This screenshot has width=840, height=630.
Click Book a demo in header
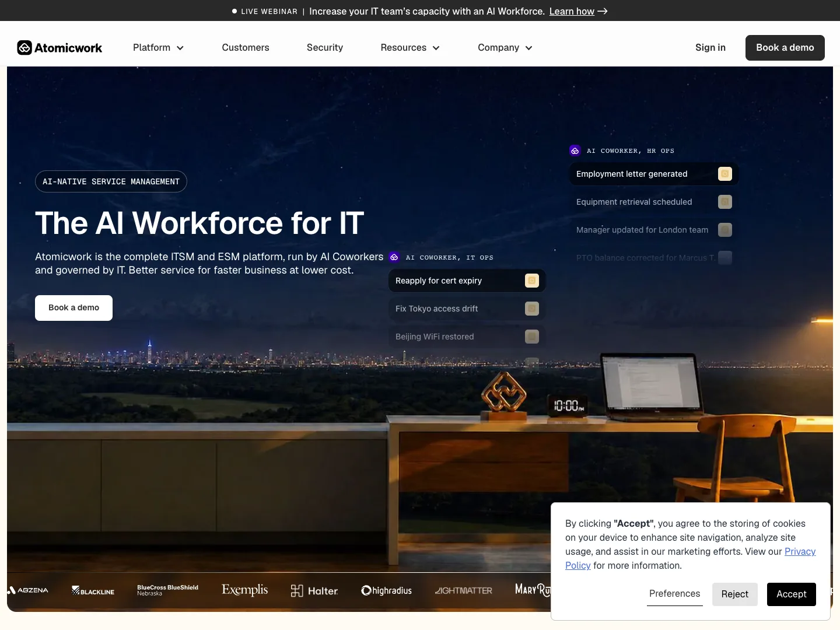pos(785,48)
